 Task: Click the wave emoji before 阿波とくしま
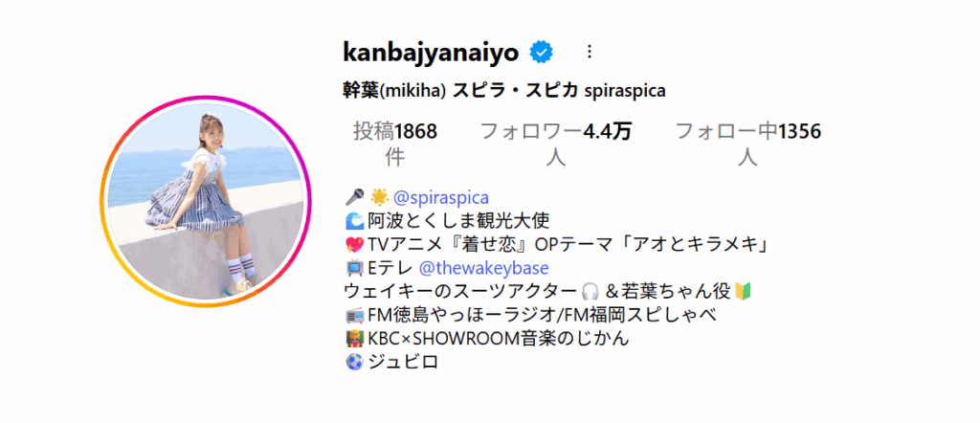[x=354, y=221]
